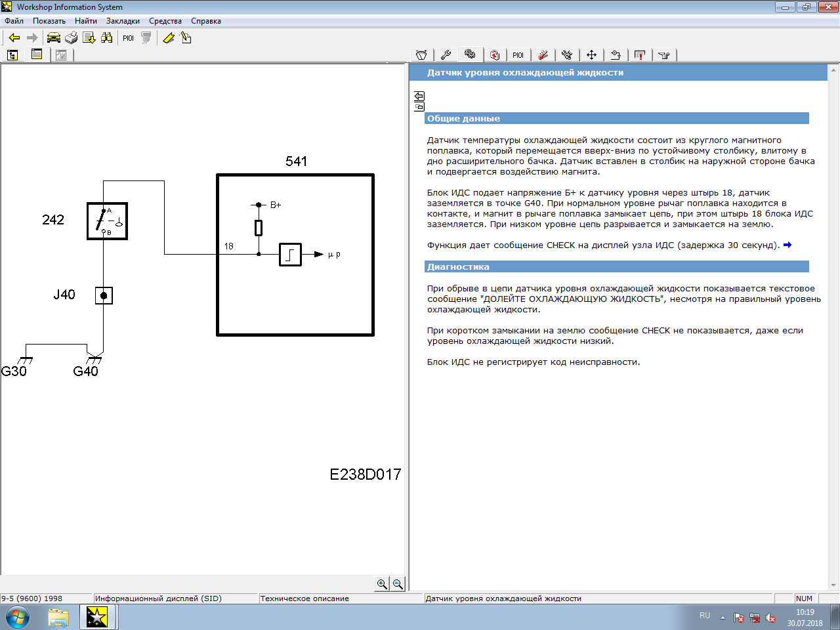Open the wrench tab above the text panel
Image resolution: width=840 pixels, height=630 pixels.
pyautogui.click(x=446, y=55)
